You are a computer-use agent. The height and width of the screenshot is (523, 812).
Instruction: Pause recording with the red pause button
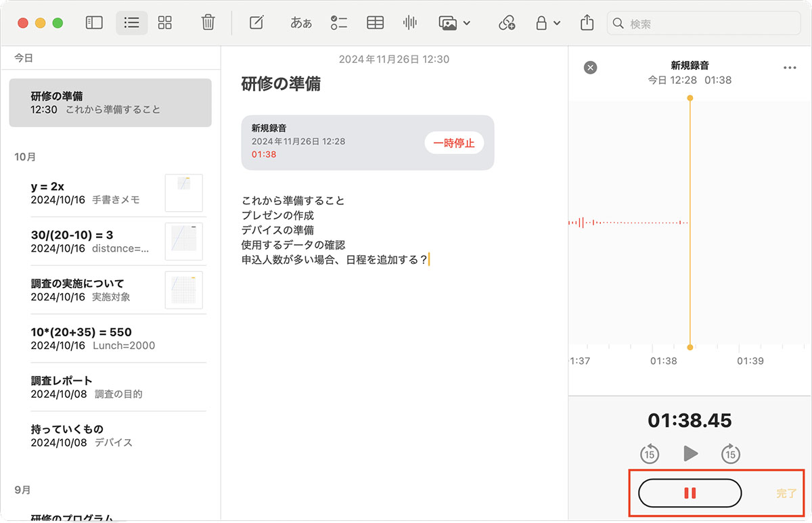point(690,493)
